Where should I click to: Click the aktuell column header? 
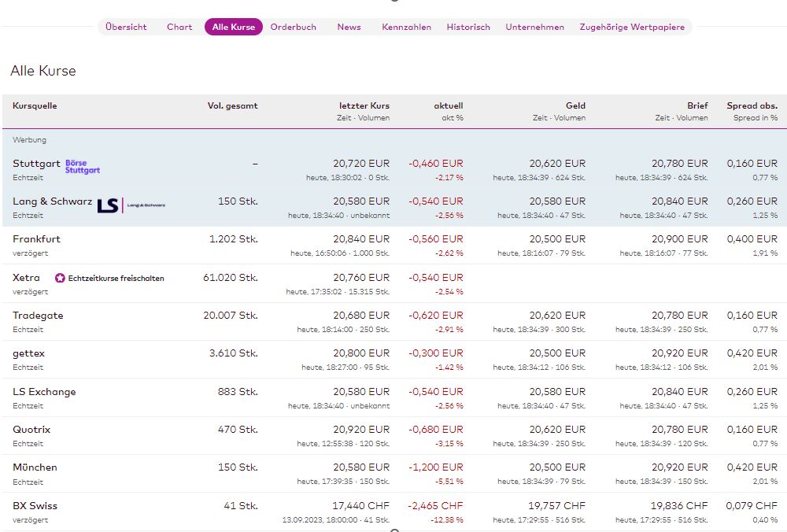[449, 106]
